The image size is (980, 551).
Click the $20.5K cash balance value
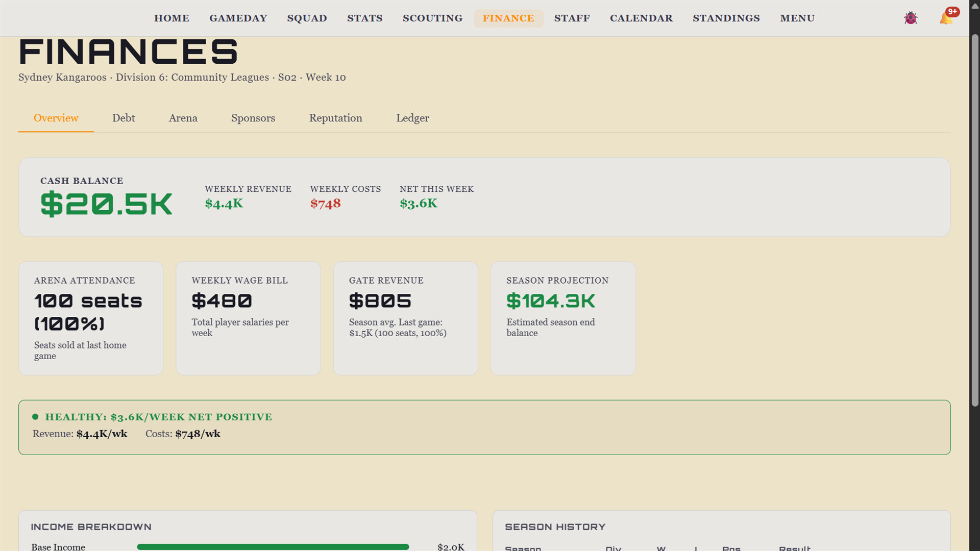tap(106, 204)
